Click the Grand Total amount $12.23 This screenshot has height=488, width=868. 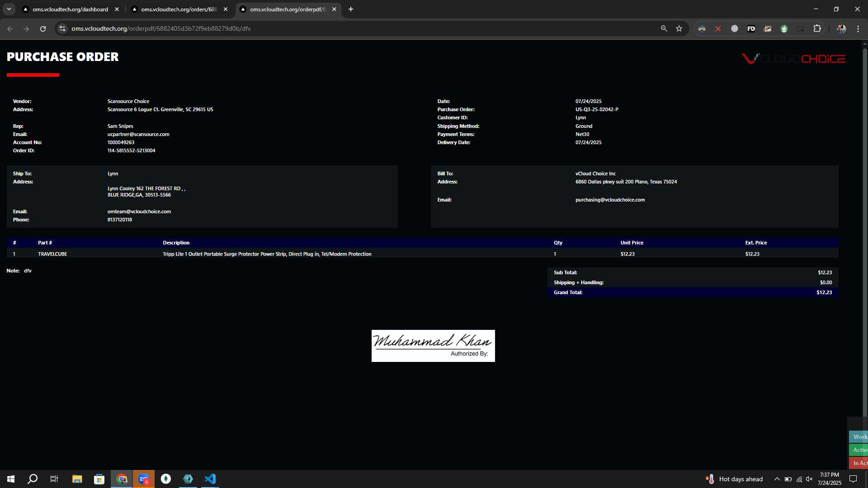pos(824,292)
